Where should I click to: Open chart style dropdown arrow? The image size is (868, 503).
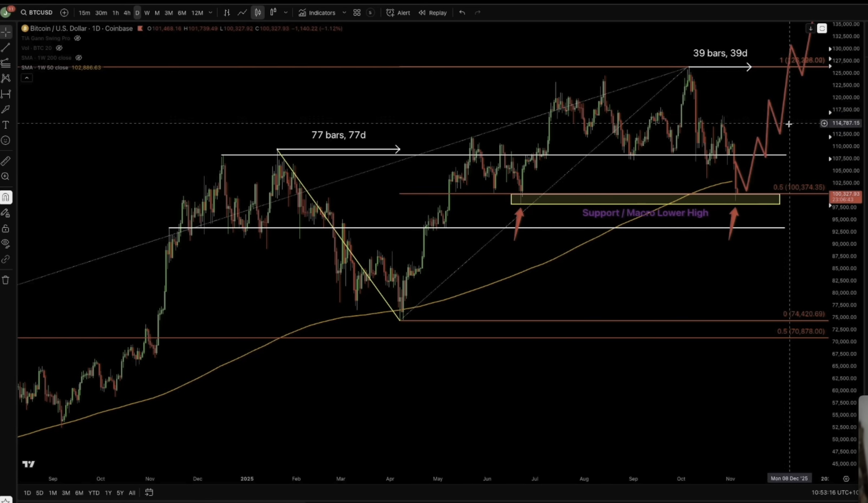tap(286, 13)
